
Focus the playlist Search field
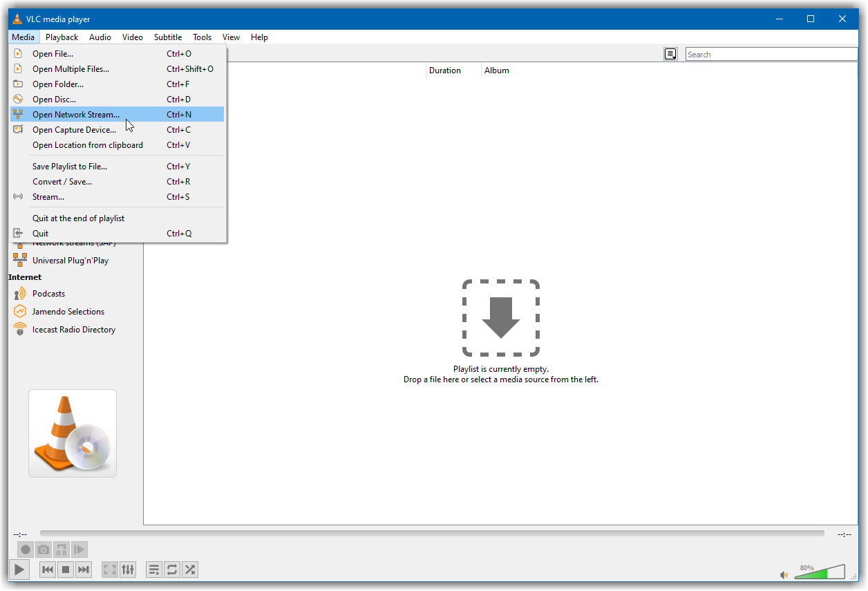771,54
